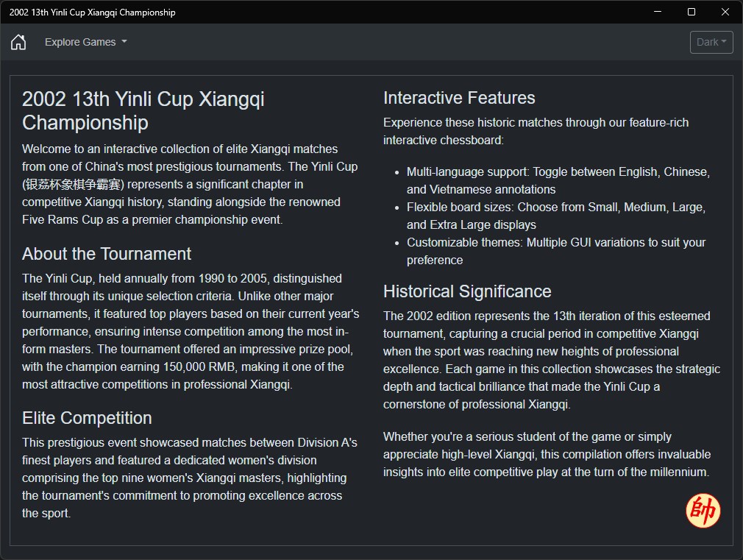This screenshot has width=743, height=560.
Task: Close the Yinli Cup window
Action: (x=725, y=12)
